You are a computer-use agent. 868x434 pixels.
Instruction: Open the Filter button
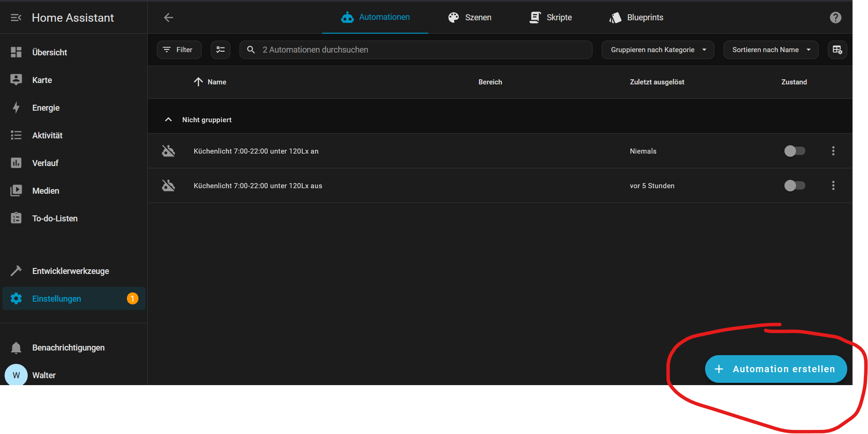click(179, 50)
